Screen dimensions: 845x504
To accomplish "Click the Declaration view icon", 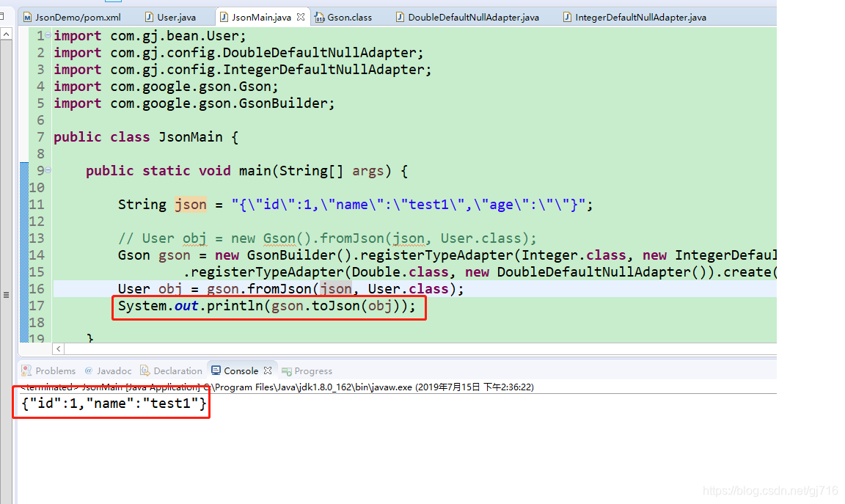I will (x=145, y=370).
